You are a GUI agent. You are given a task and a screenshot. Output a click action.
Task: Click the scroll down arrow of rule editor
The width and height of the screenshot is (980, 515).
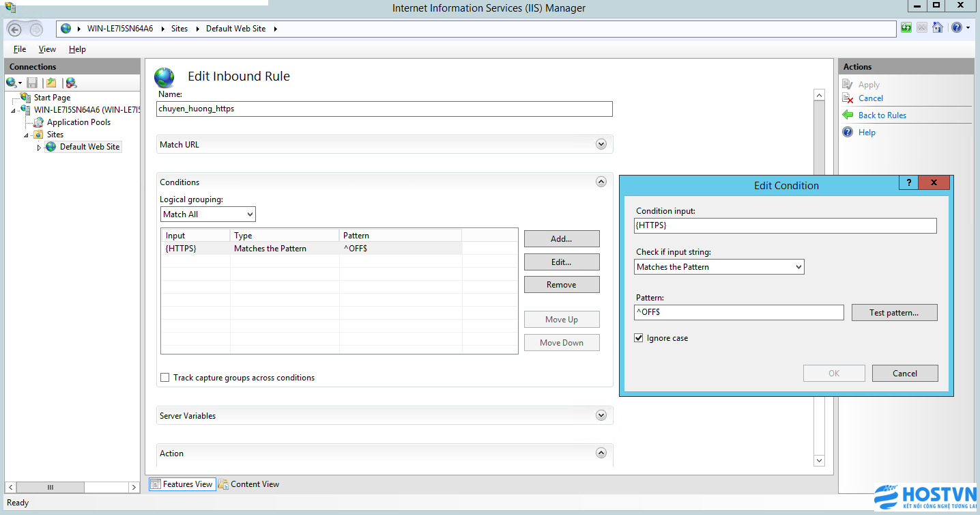820,461
